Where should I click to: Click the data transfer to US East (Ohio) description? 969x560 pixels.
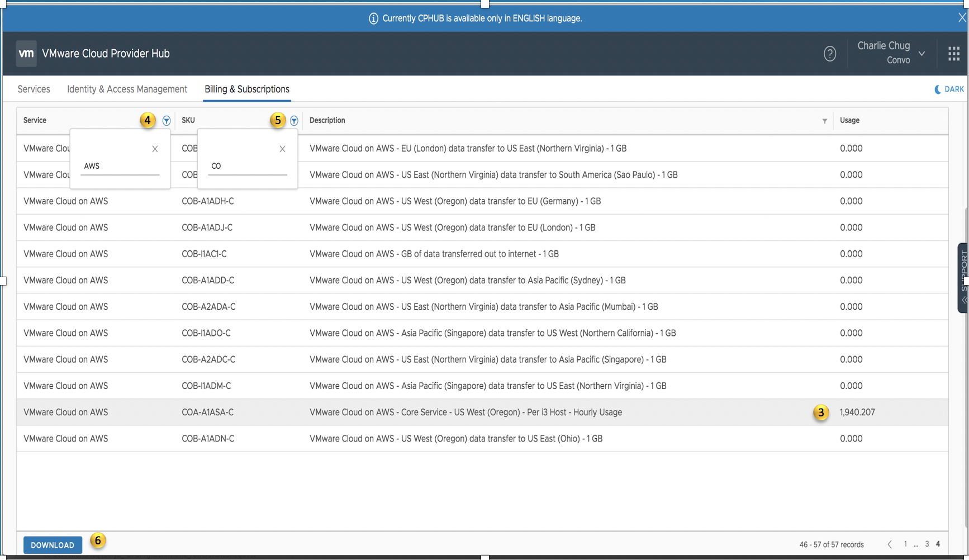[456, 439]
